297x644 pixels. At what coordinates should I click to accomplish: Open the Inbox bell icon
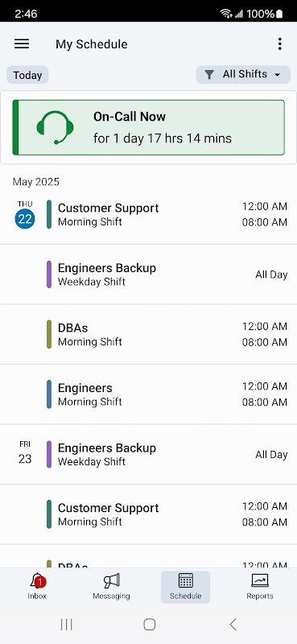tap(37, 580)
